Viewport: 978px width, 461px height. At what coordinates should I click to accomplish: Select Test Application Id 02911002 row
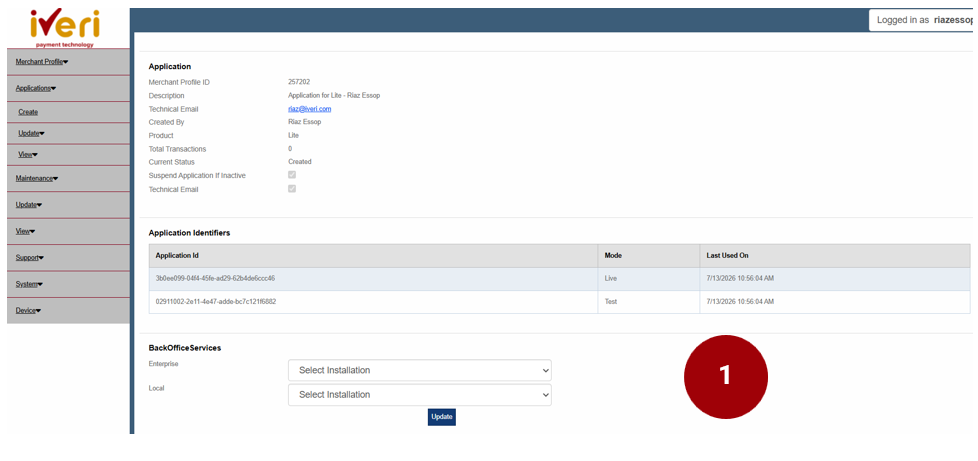(559, 301)
